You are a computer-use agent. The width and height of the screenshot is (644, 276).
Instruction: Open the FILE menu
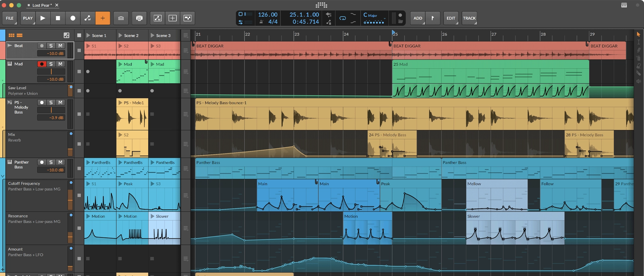10,18
